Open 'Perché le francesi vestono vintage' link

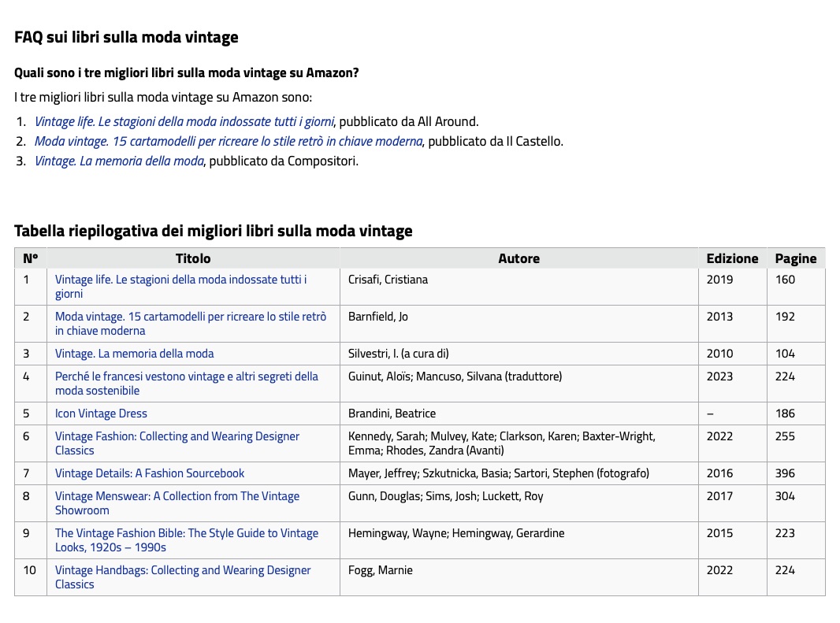click(187, 384)
